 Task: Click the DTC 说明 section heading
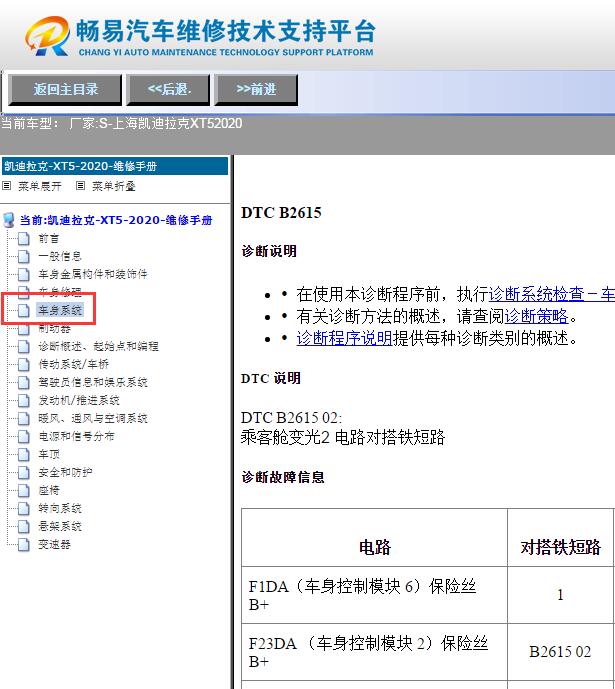271,378
